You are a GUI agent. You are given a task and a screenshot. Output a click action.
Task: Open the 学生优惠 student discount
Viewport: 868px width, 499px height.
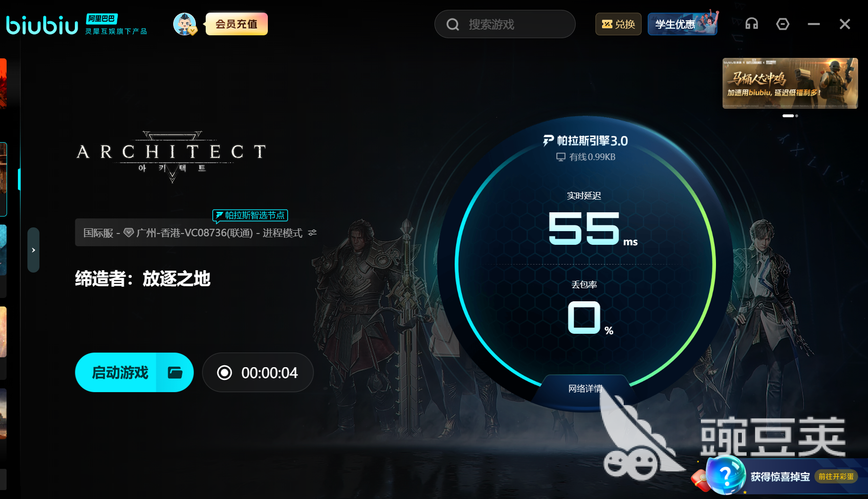683,24
